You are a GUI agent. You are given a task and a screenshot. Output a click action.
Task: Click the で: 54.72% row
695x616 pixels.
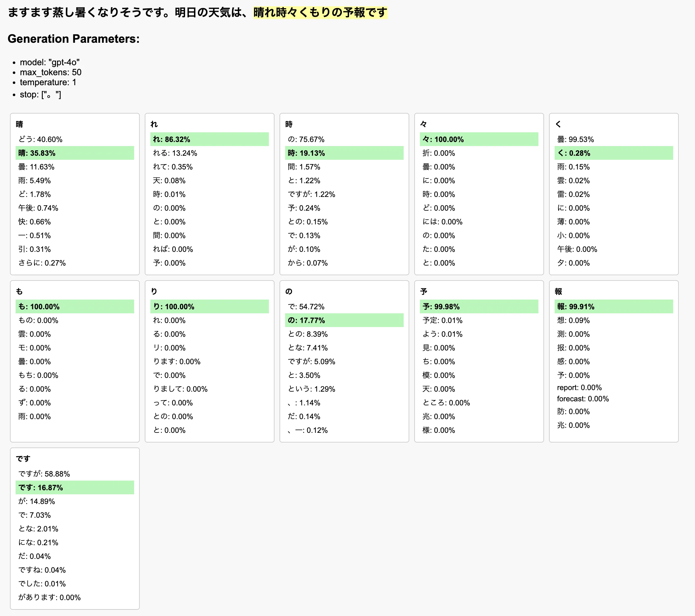344,306
